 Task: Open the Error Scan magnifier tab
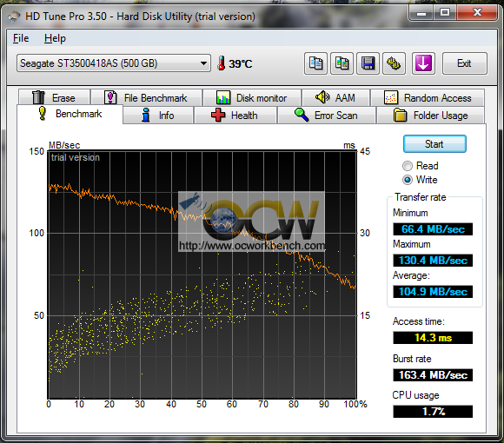click(327, 115)
